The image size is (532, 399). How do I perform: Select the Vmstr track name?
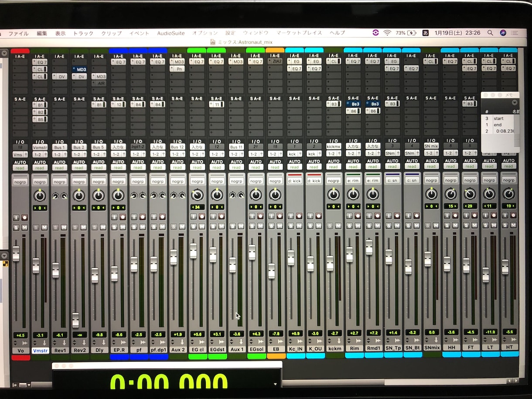[x=40, y=350]
